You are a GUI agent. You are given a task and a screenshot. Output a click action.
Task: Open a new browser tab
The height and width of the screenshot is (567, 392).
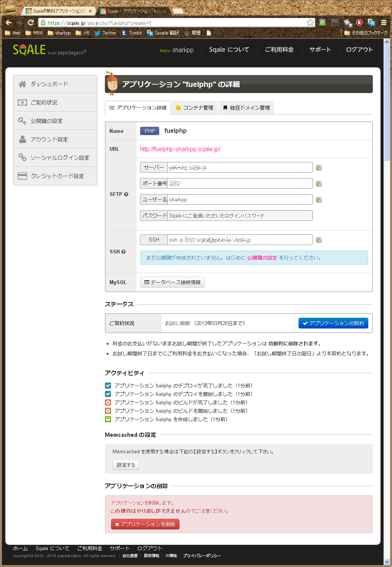178,11
